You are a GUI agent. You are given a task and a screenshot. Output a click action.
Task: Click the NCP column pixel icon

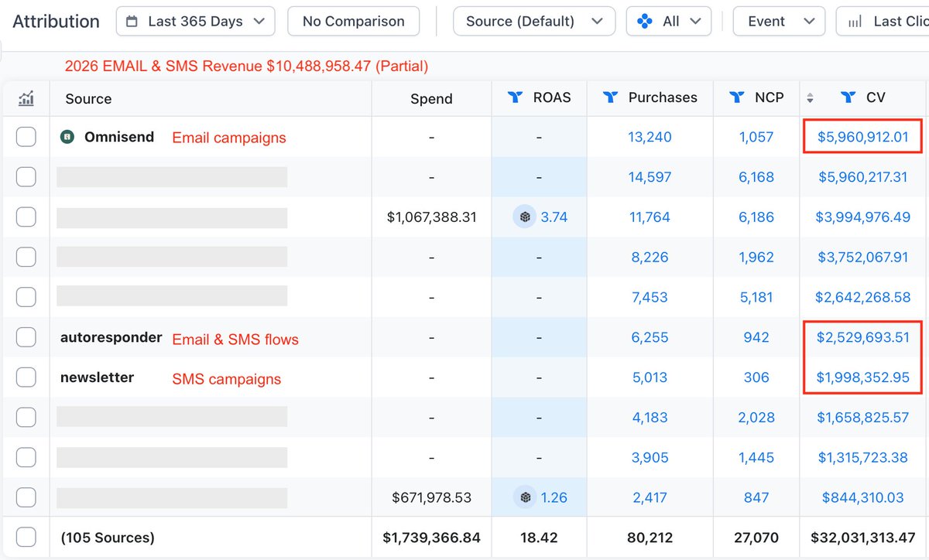coord(737,97)
